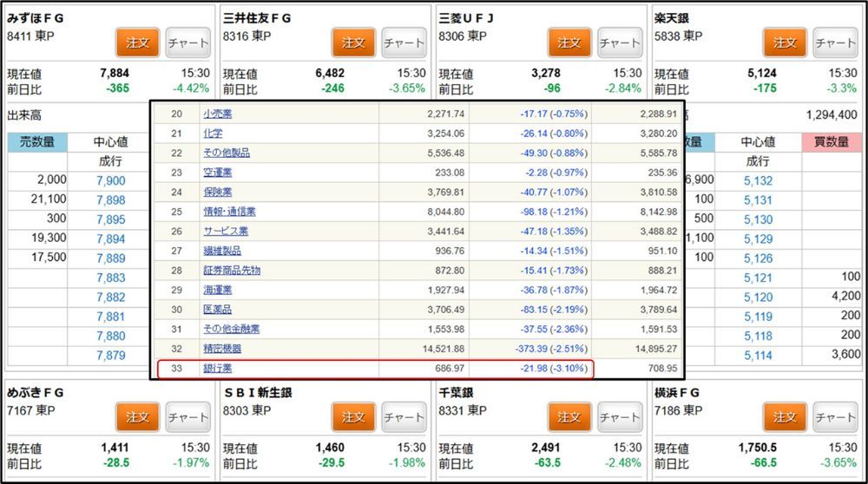Open the 海運業 sector link
868x484 pixels.
tap(218, 290)
